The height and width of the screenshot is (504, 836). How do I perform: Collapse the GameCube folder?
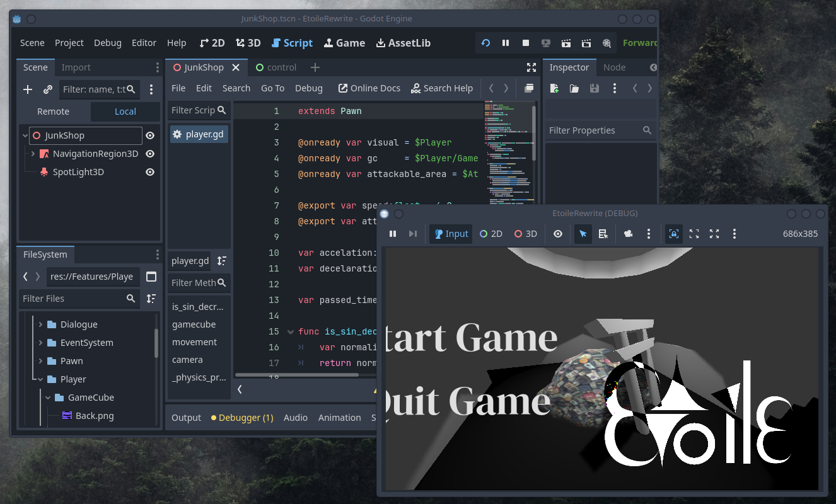click(x=48, y=398)
